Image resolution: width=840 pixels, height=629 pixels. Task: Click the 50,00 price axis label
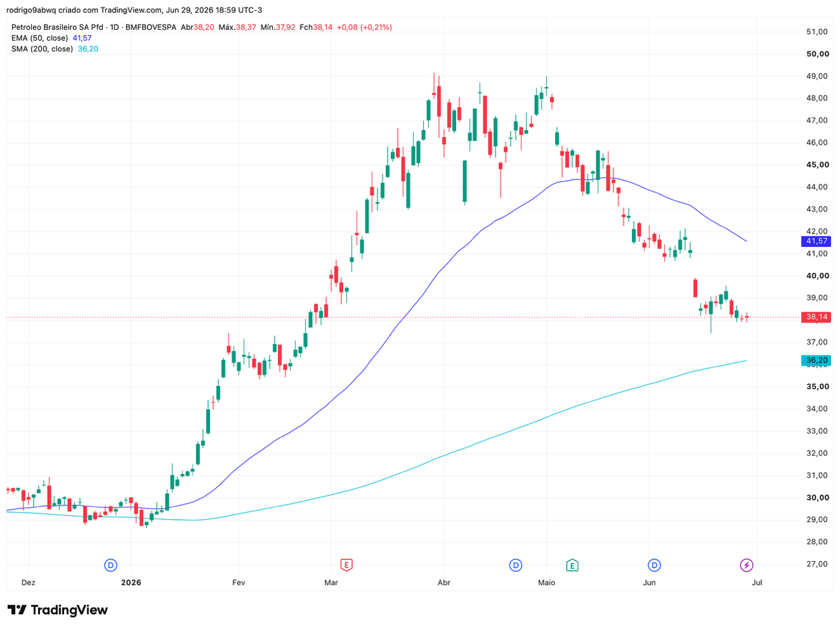817,54
